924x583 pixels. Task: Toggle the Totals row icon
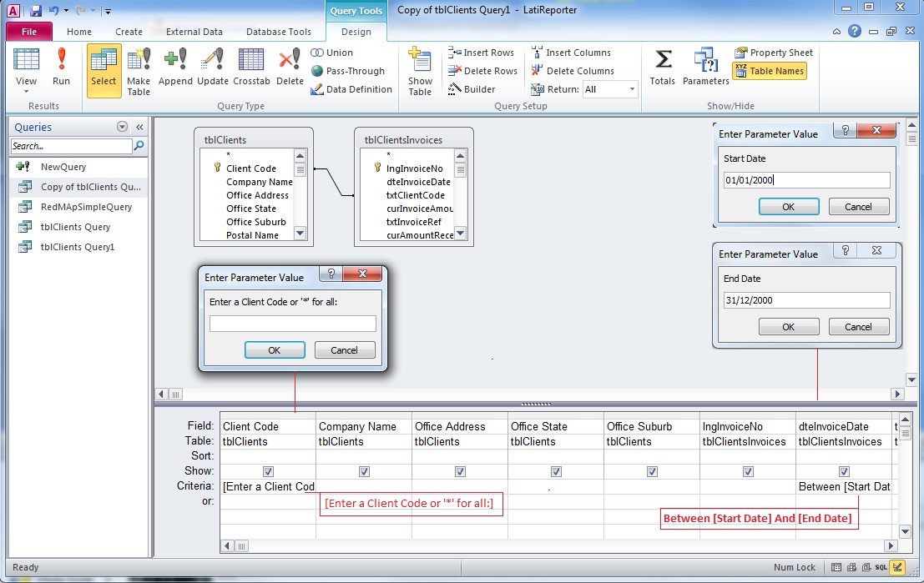click(x=663, y=67)
